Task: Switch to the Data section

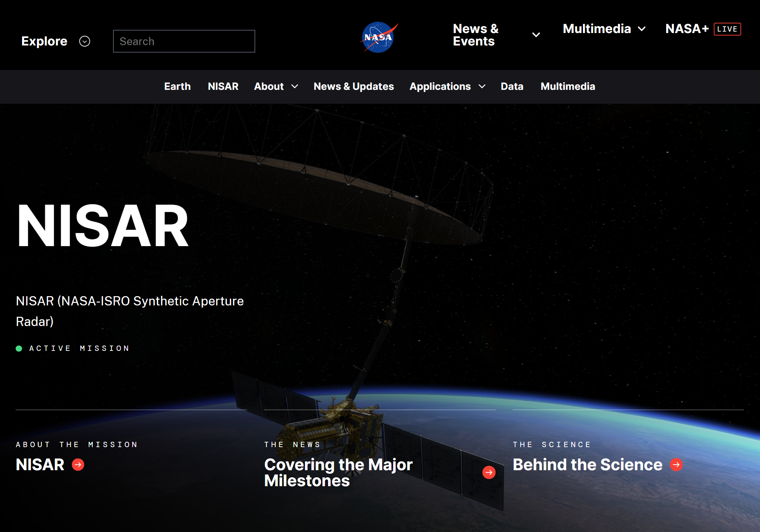Action: pos(512,87)
